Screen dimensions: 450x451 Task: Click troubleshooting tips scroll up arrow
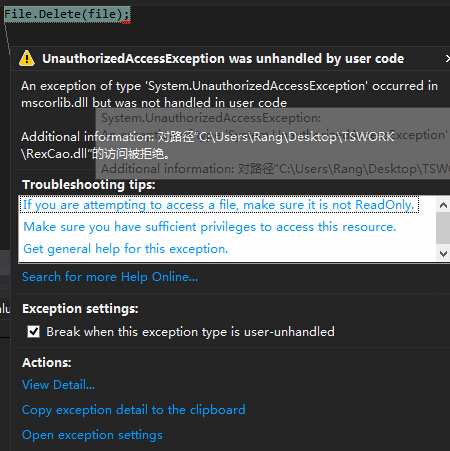[x=443, y=205]
